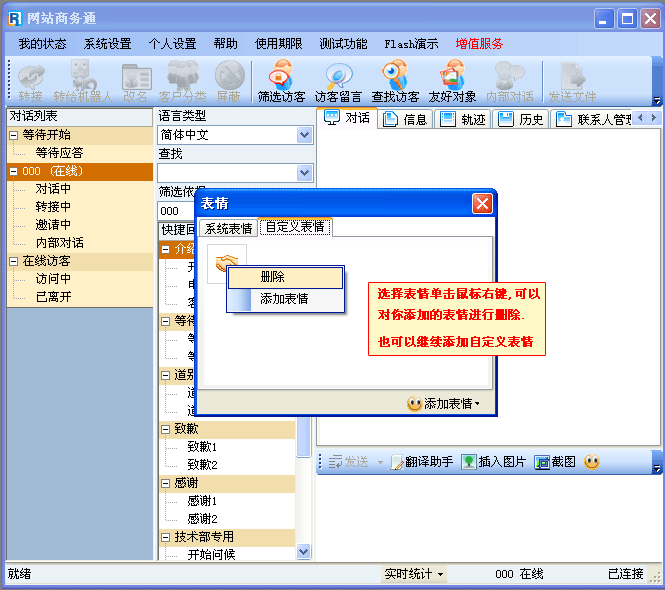The width and height of the screenshot is (665, 590).
Task: Open the 帮助 menu
Action: click(x=225, y=44)
